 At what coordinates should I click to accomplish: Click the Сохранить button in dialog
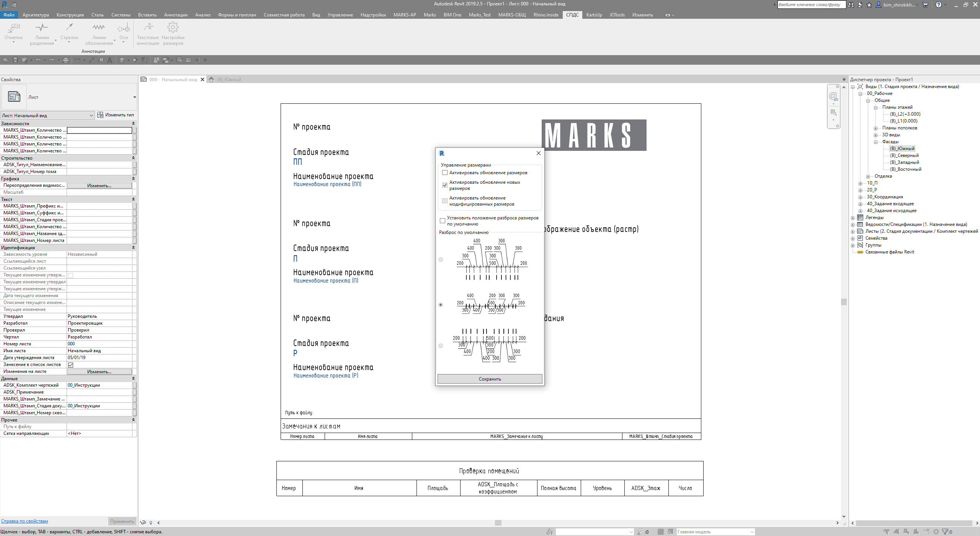(490, 379)
